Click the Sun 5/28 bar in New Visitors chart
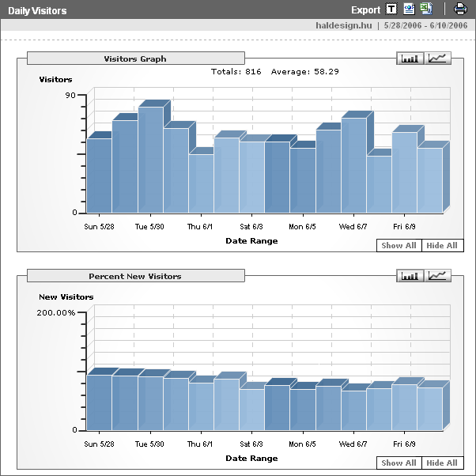The height and width of the screenshot is (476, 476). 99,403
